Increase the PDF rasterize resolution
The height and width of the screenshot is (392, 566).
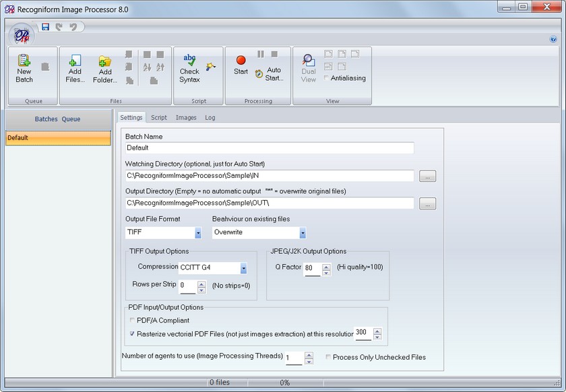point(377,331)
